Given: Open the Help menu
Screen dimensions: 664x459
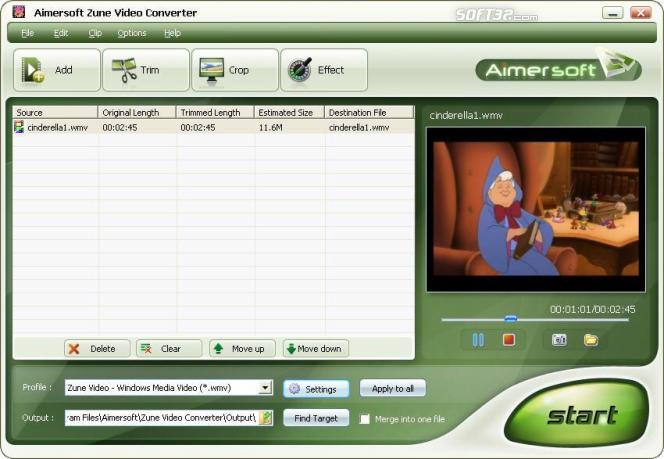Looking at the screenshot, I should tap(172, 33).
